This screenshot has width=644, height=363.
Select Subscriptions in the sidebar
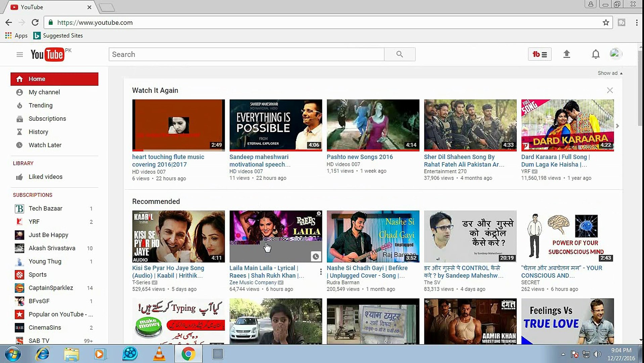click(47, 119)
